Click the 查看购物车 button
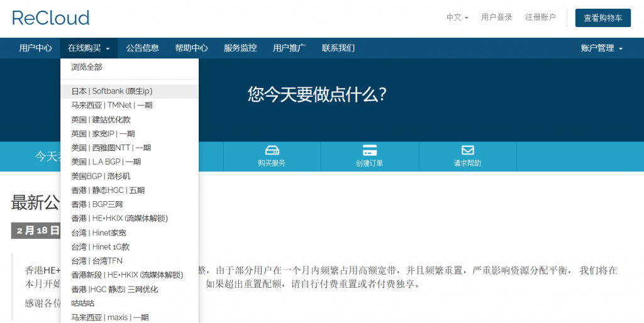The height and width of the screenshot is (323, 644). click(x=603, y=18)
